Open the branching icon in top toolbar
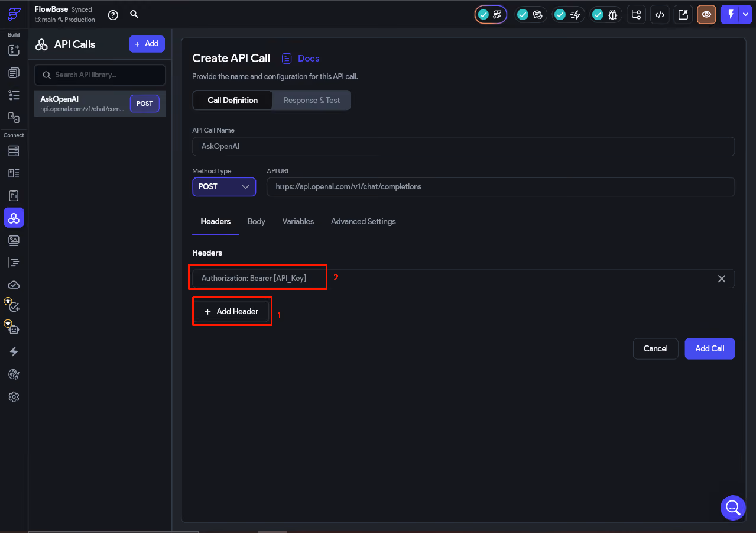The height and width of the screenshot is (533, 756). tap(637, 15)
